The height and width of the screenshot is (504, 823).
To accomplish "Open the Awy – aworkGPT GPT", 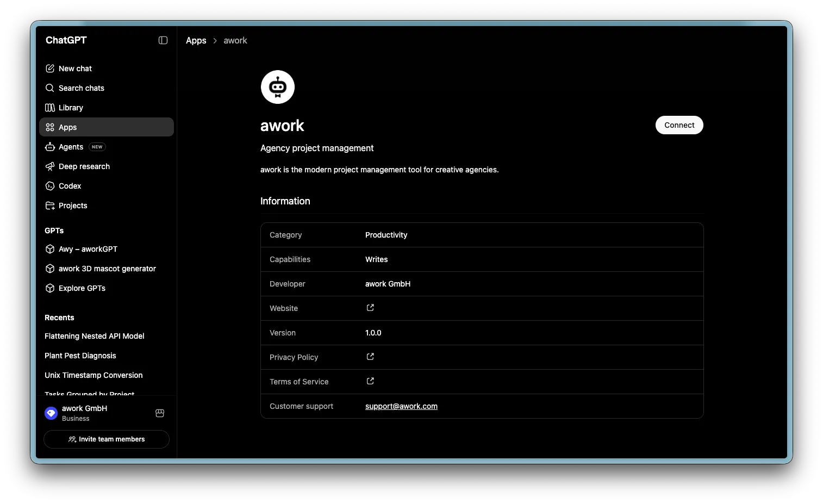I will tap(107, 249).
